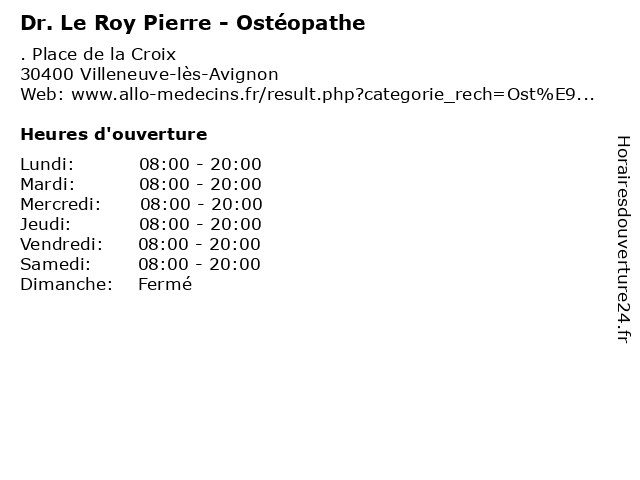Click Lundi's 08:00 - 20:00 hours
Image resolution: width=640 pixels, height=480 pixels.
200,164
